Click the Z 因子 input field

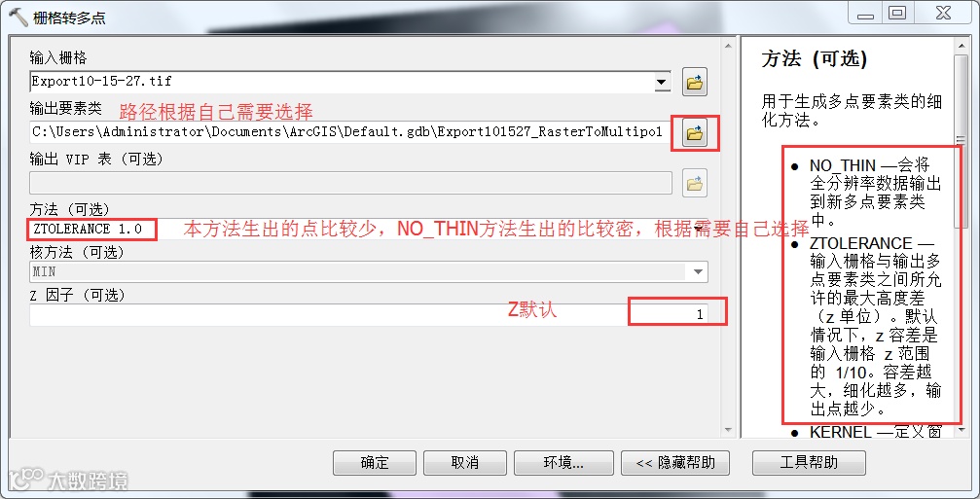[x=369, y=314]
